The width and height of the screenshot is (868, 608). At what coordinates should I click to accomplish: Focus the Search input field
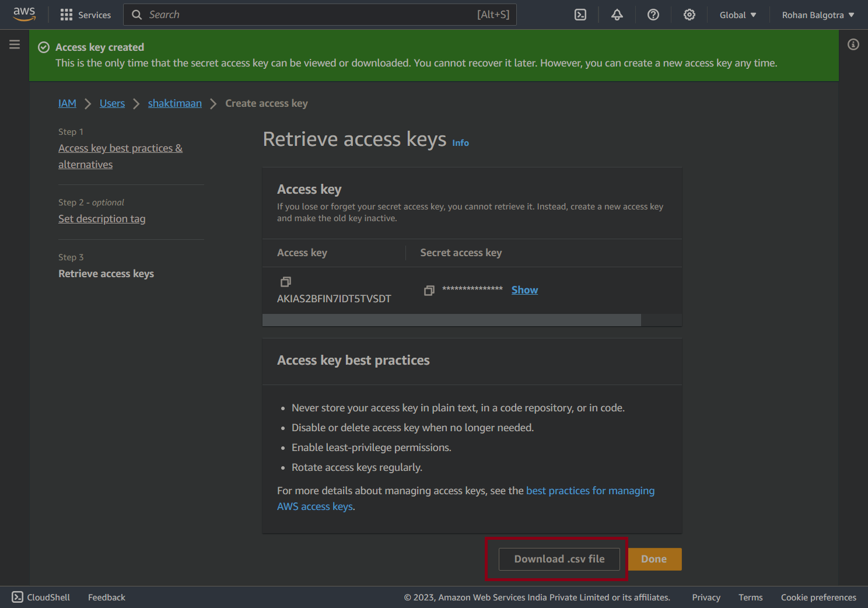coord(320,15)
